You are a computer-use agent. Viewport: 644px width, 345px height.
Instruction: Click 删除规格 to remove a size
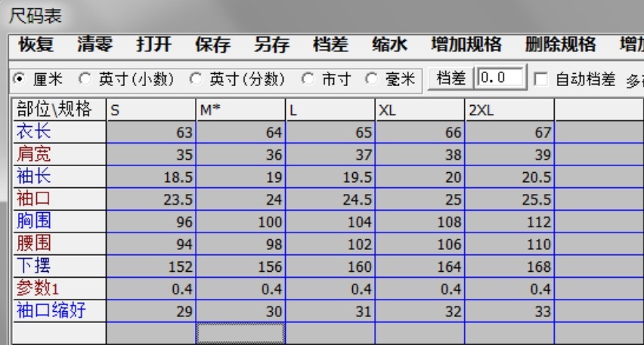click(561, 45)
